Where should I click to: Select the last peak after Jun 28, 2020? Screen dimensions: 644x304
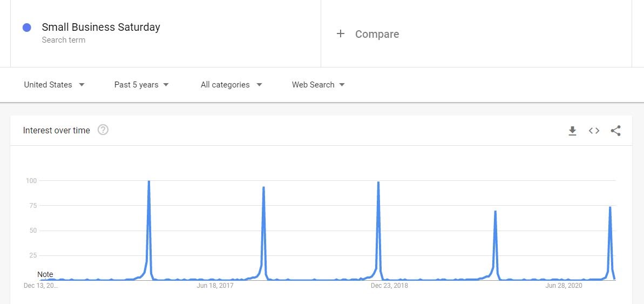(610, 207)
